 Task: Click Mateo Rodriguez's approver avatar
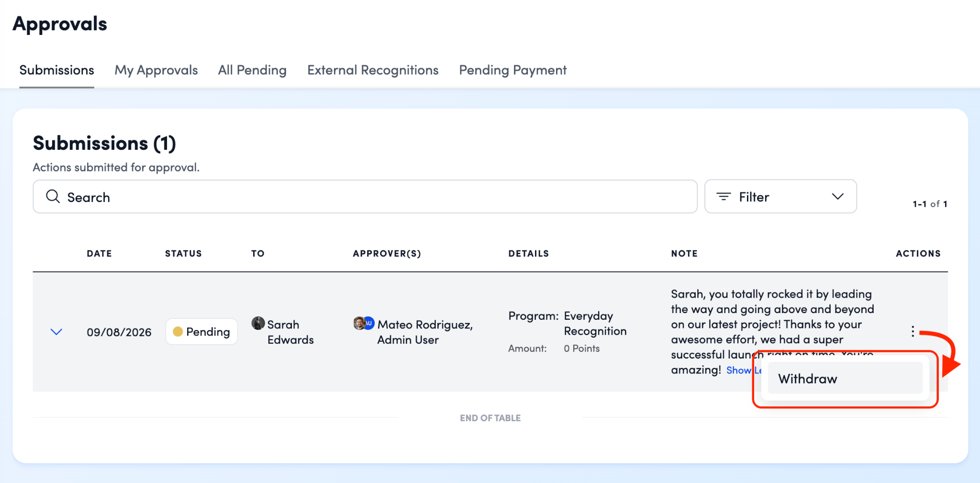pyautogui.click(x=359, y=323)
